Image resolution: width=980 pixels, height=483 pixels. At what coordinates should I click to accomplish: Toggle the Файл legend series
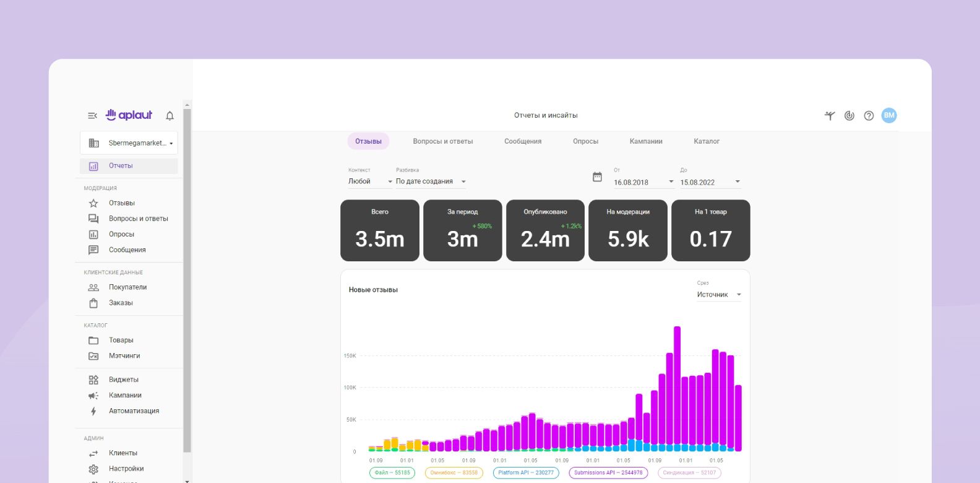pyautogui.click(x=392, y=472)
